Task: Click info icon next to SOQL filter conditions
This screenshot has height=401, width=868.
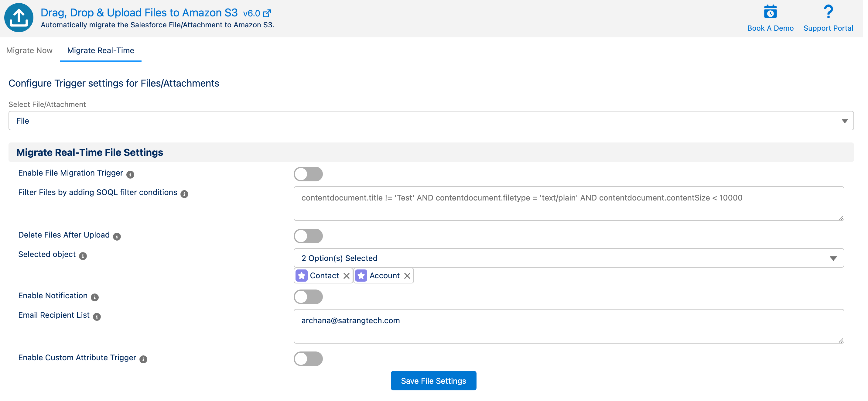Action: (x=184, y=194)
